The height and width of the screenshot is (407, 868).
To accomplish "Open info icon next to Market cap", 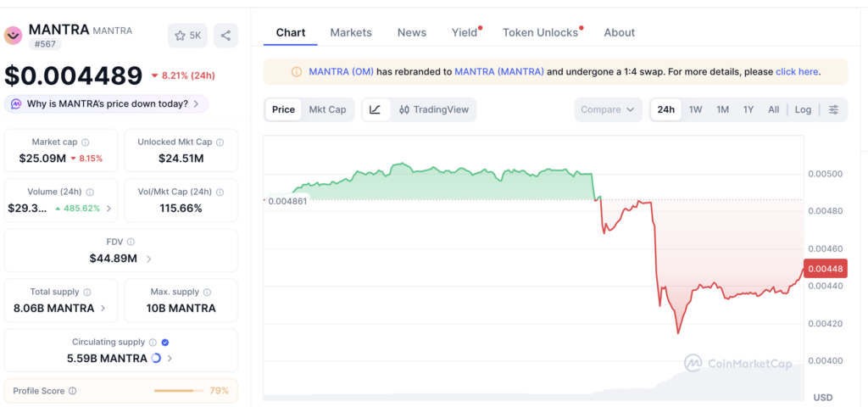I will pos(86,142).
